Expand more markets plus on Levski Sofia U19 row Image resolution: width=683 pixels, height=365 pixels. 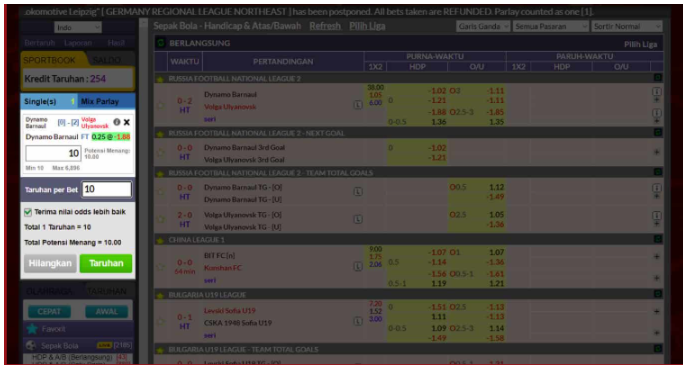tap(657, 312)
